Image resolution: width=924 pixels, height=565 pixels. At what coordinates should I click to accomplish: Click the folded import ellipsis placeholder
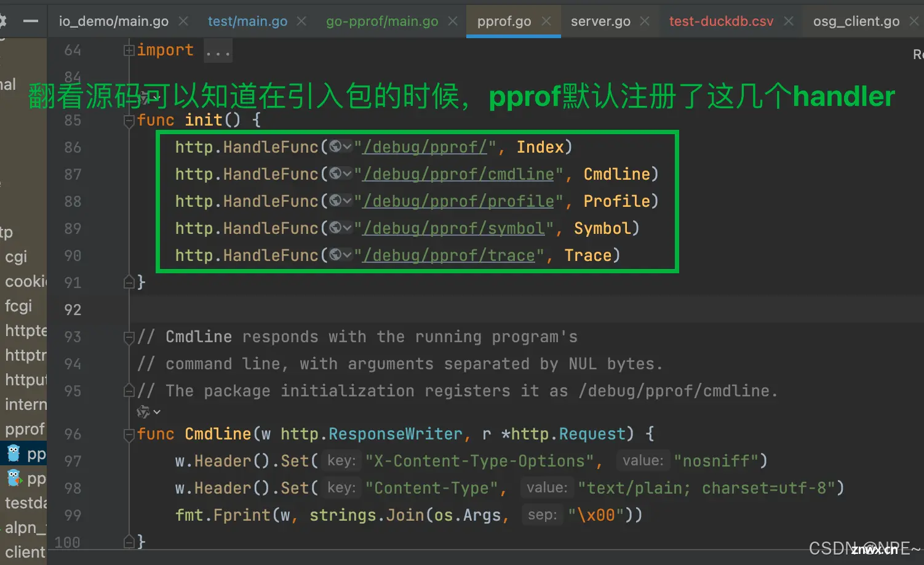pos(218,51)
